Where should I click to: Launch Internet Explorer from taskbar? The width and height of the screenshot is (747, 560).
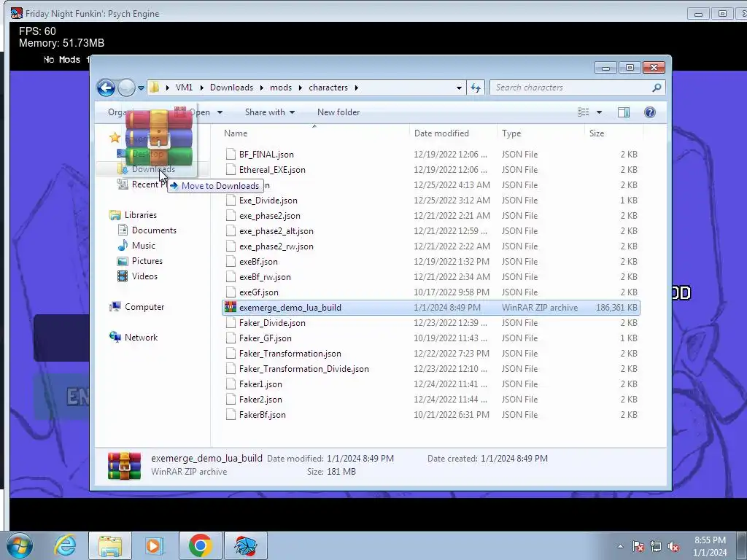point(65,545)
